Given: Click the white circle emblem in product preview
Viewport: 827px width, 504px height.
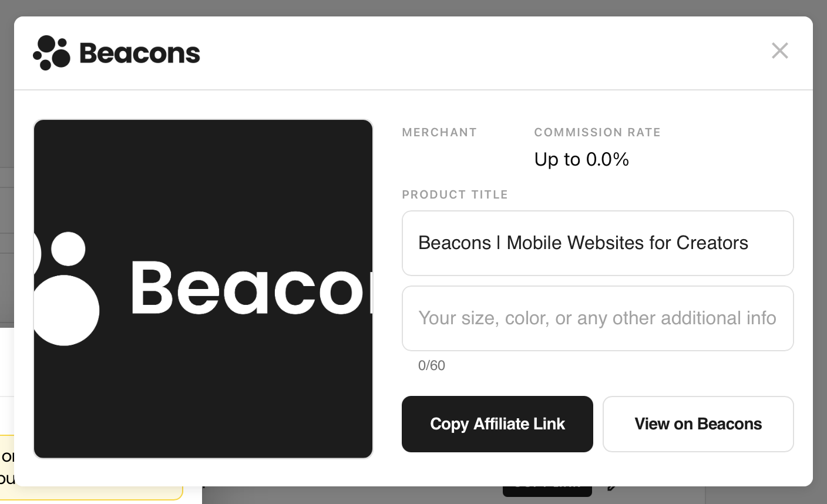Looking at the screenshot, I should [65, 288].
